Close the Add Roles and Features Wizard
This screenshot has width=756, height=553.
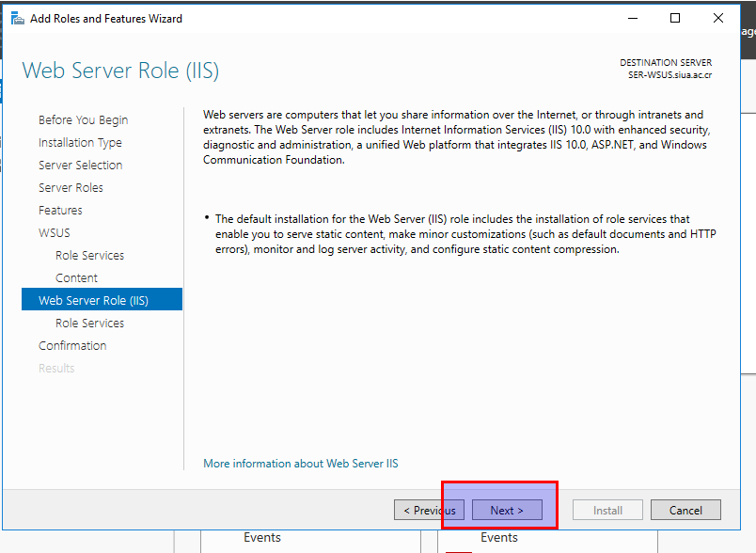pyautogui.click(x=717, y=18)
